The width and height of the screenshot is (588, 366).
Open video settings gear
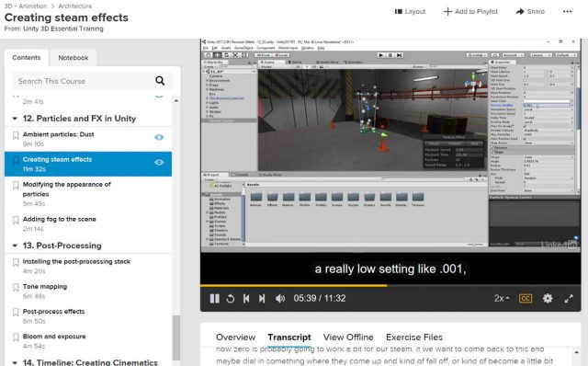coord(548,299)
